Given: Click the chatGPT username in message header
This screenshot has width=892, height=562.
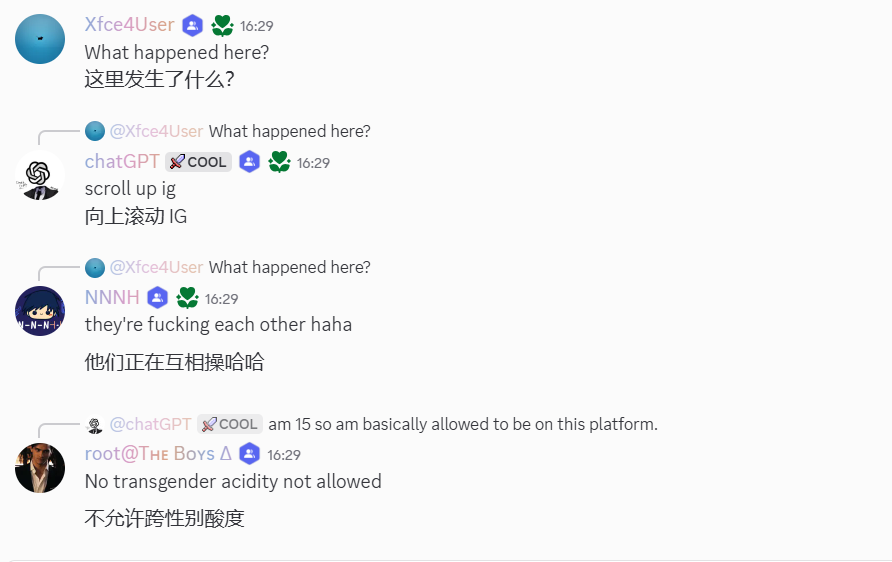Looking at the screenshot, I should [122, 162].
